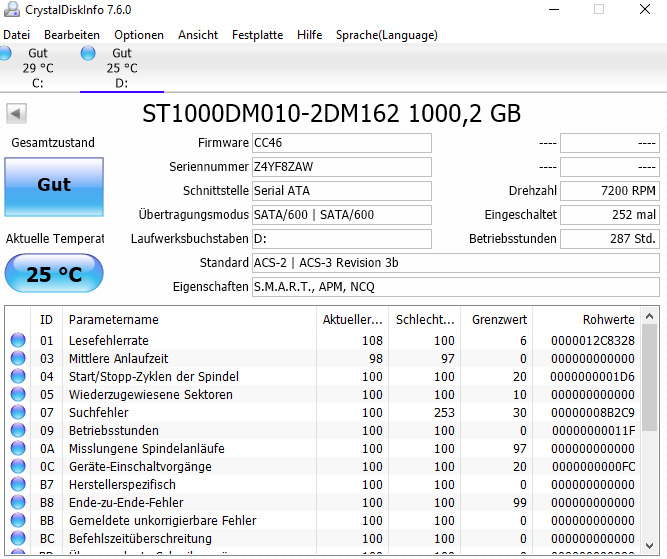Click the Aktueller... column header

point(352,319)
